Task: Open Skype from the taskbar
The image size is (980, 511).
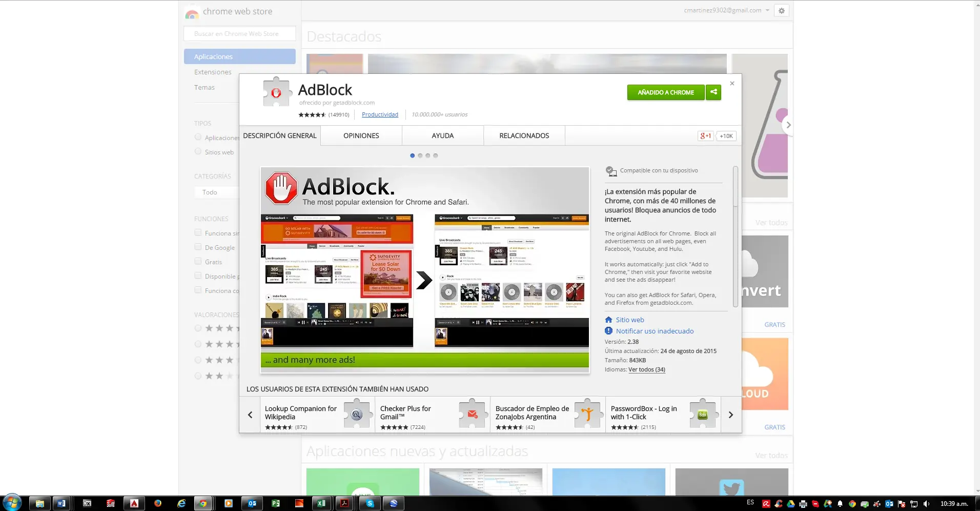Action: 370,503
